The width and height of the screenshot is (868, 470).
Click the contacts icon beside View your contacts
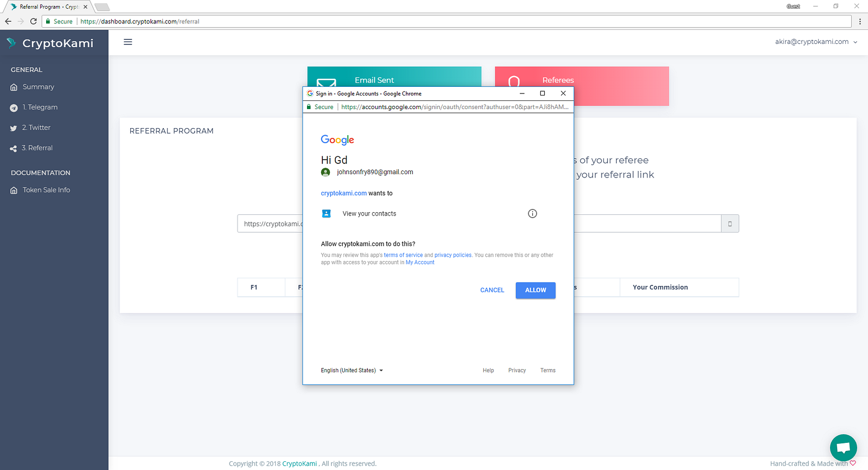click(x=326, y=213)
